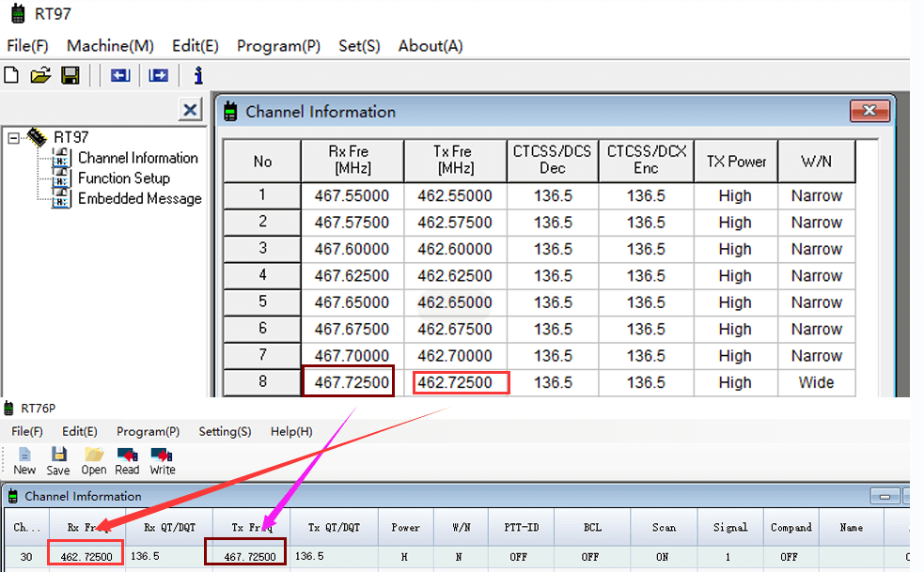Select row number 1 header
924x572 pixels.
pyautogui.click(x=262, y=195)
